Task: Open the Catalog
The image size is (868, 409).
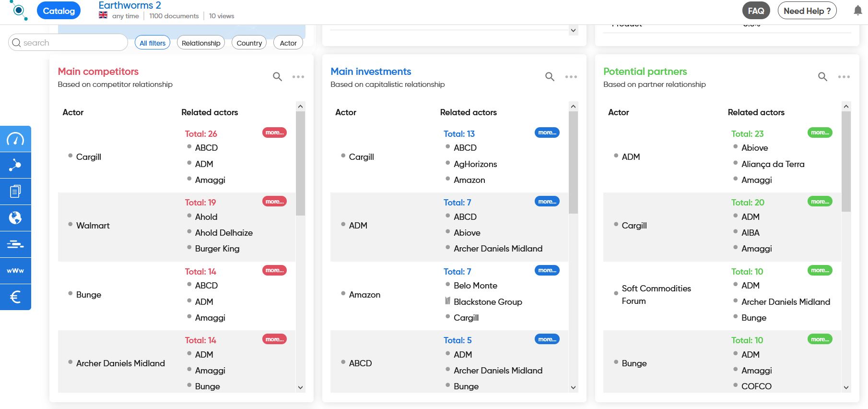Action: pyautogui.click(x=59, y=11)
